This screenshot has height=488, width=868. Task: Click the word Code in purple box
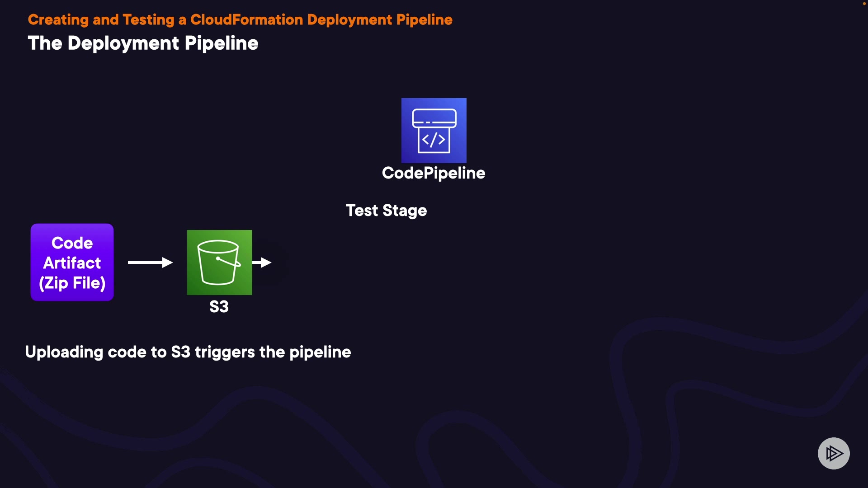tap(72, 243)
